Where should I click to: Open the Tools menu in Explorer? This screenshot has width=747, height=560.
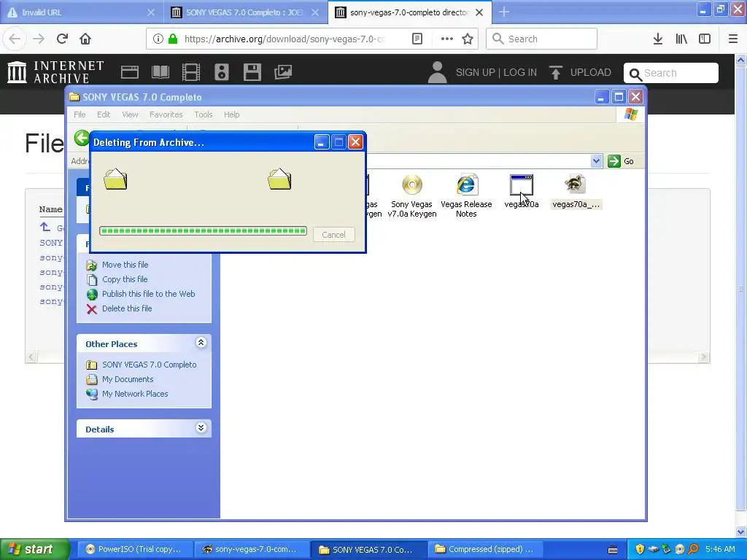203,114
